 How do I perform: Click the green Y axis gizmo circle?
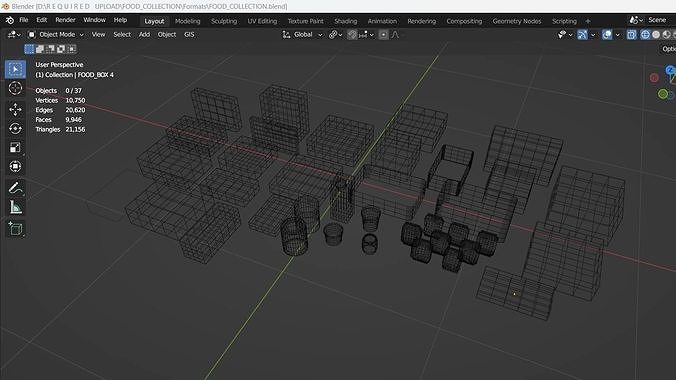(x=663, y=93)
